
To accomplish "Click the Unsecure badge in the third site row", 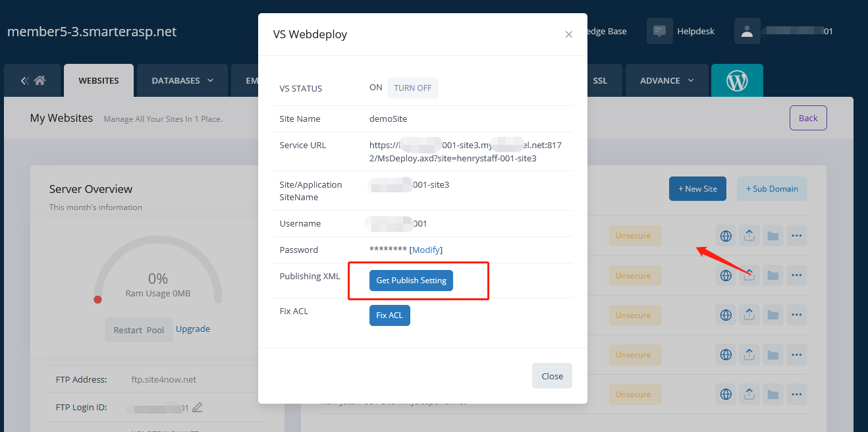I will click(635, 315).
